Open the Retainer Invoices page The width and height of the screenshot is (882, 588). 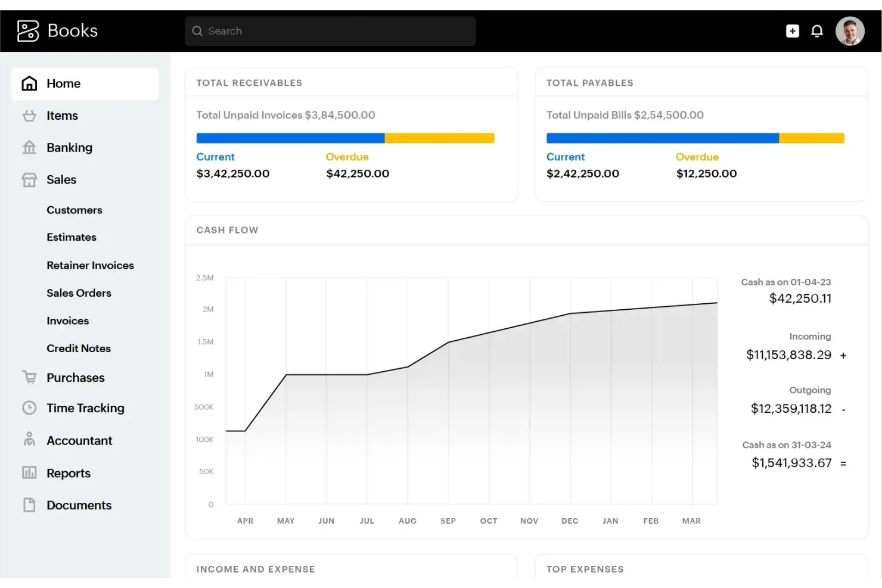(x=90, y=265)
